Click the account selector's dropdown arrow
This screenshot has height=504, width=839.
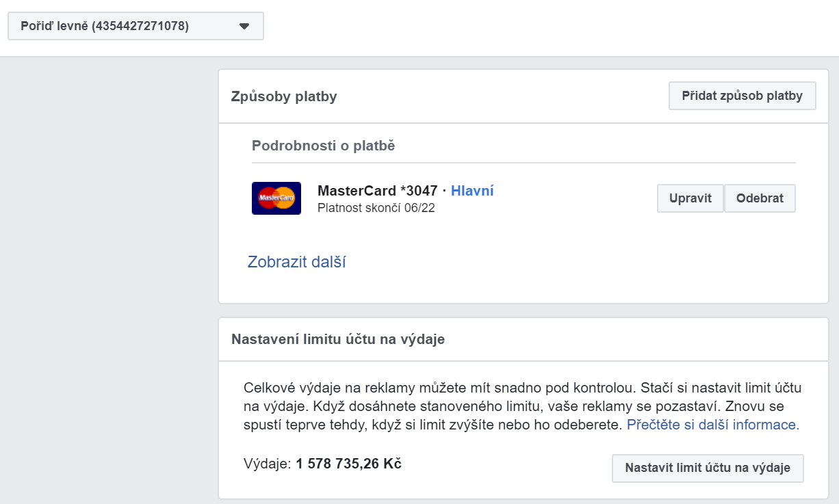[x=244, y=27]
